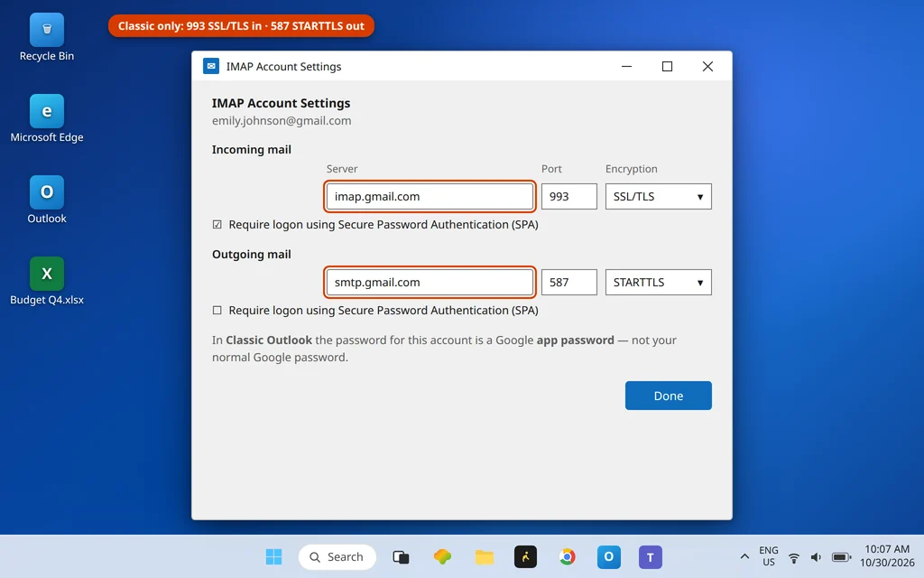The image size is (924, 578).
Task: Click the emily.johnson@gmail.com address text
Action: (282, 120)
